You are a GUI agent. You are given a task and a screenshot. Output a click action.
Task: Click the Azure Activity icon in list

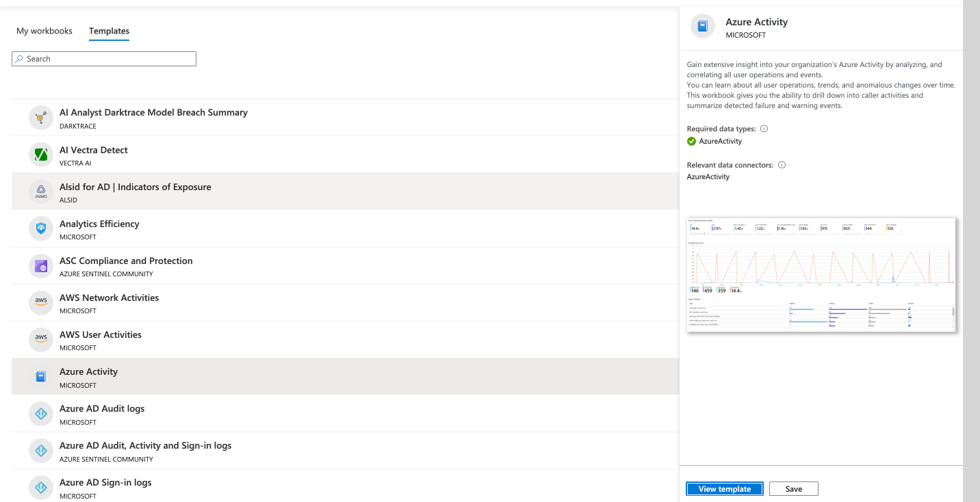click(41, 376)
